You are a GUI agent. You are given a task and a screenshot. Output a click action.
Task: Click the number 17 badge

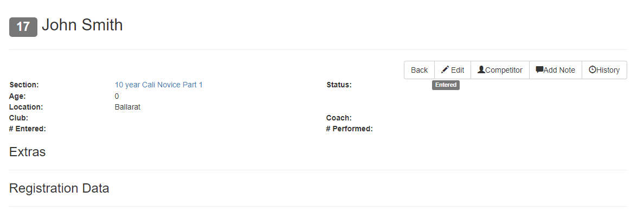[23, 27]
